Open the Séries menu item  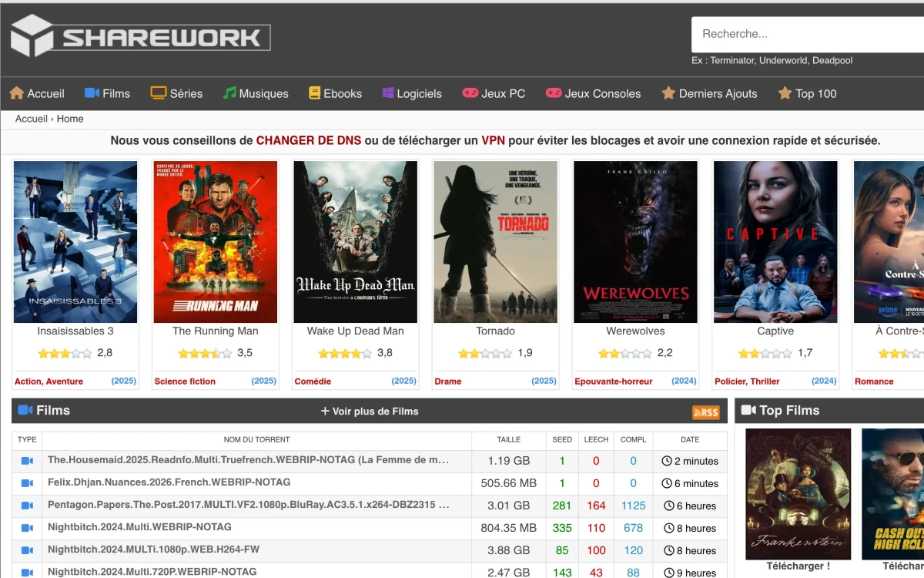(x=176, y=93)
